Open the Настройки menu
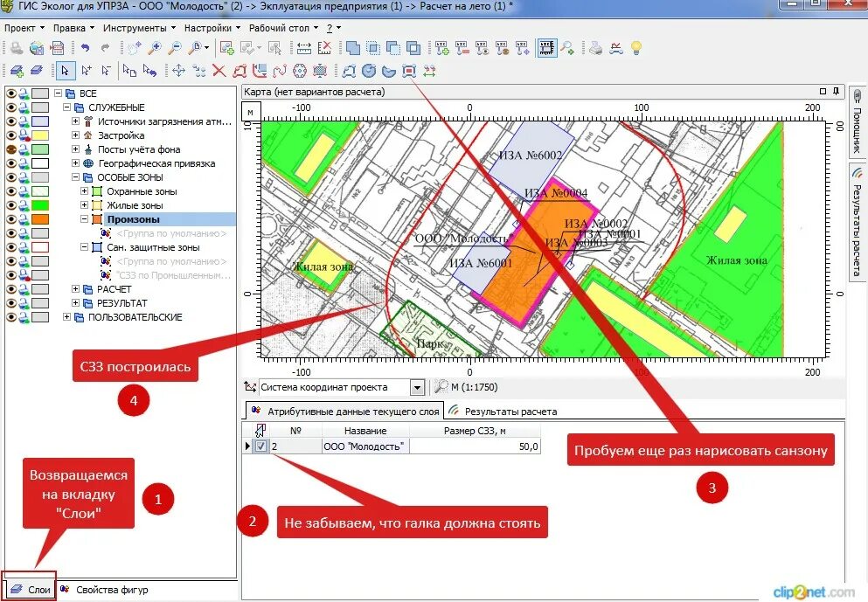 212,28
